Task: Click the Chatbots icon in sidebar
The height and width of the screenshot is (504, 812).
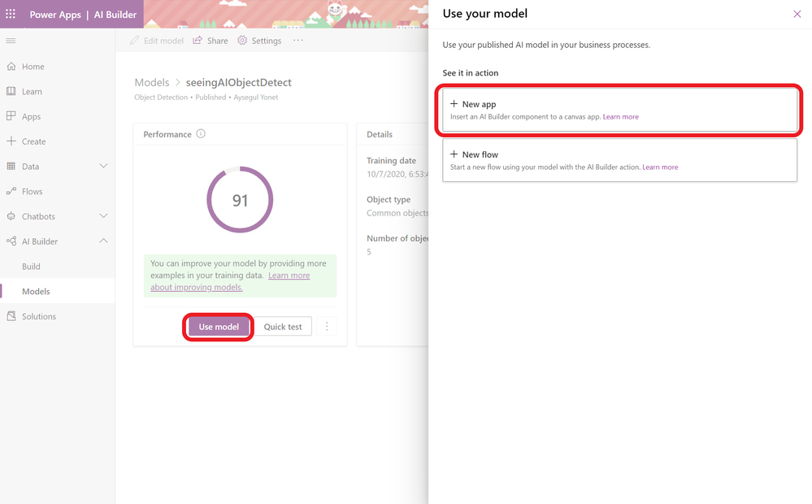Action: pos(11,216)
